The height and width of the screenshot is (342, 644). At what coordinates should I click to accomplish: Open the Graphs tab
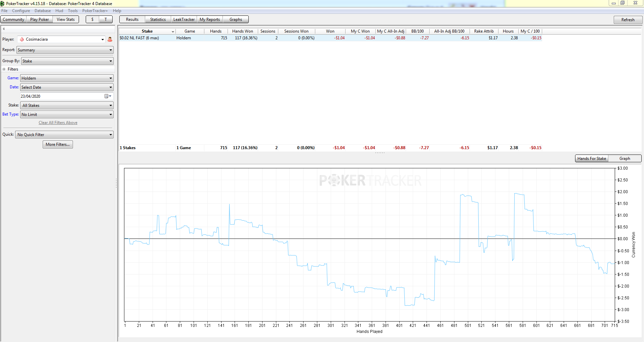pos(236,19)
